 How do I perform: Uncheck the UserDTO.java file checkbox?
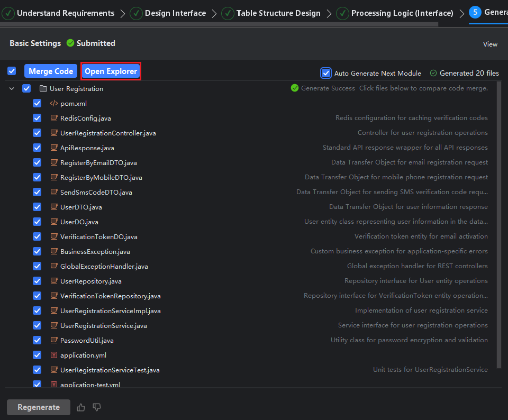tap(37, 207)
